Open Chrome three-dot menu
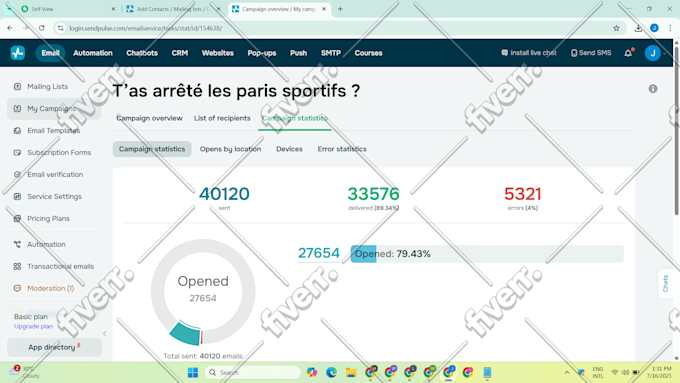This screenshot has height=383, width=680. [670, 28]
